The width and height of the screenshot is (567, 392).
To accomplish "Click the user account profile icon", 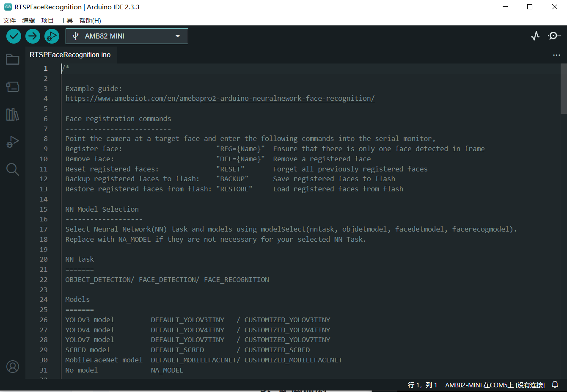I will click(x=13, y=367).
